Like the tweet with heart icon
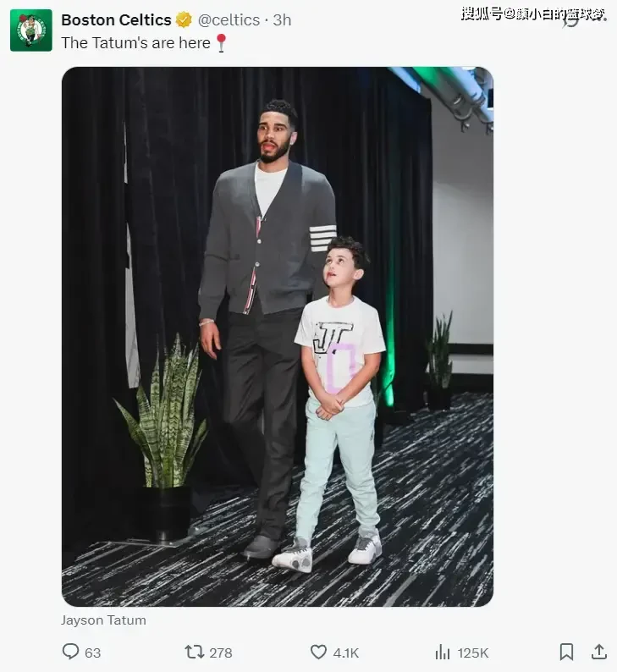This screenshot has height=672, width=617. pos(318,653)
